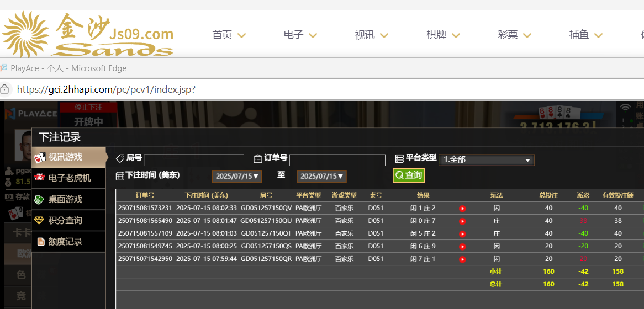Click the 金沙 Sands Js09.com logo
This screenshot has width=644, height=309.
click(x=88, y=34)
